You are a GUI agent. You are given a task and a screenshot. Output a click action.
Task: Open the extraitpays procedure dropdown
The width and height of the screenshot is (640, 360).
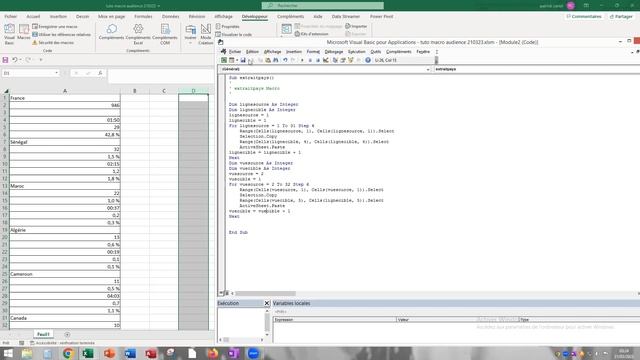536,69
